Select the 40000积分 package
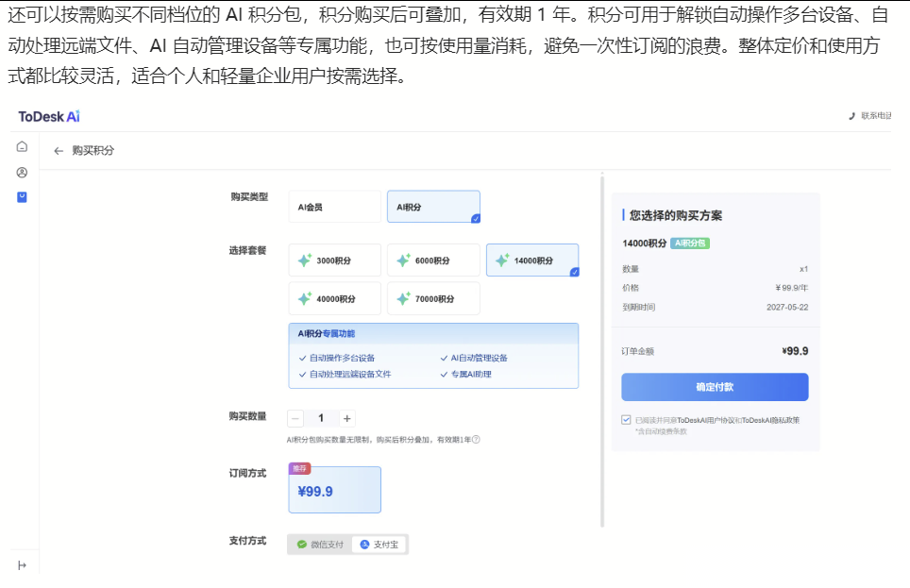This screenshot has height=588, width=910. (x=335, y=299)
